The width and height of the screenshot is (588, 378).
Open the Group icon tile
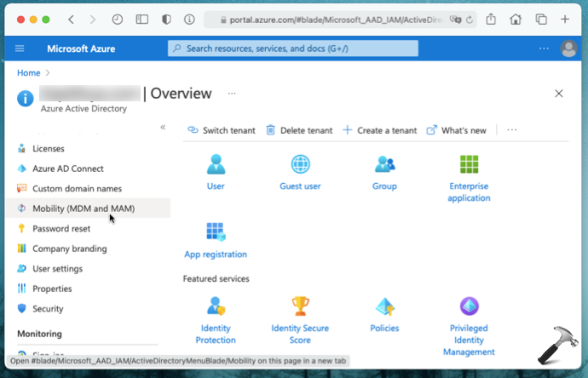384,164
